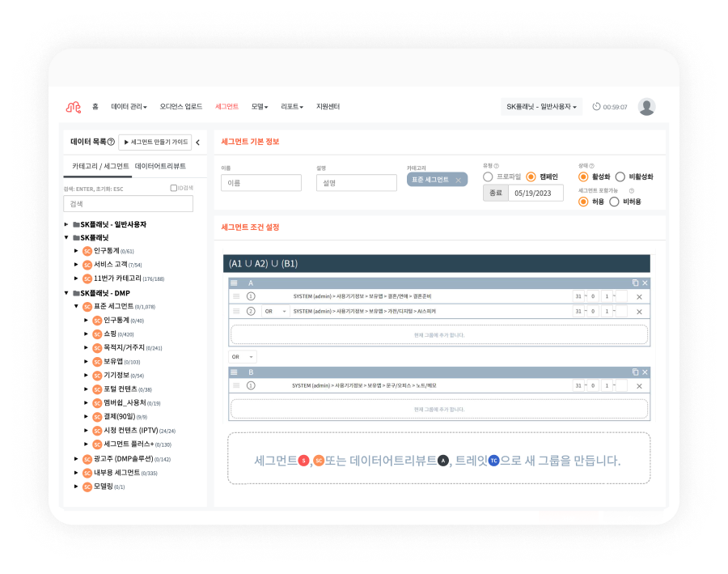The width and height of the screenshot is (728, 574).
Task: Copy group A using duplicate icon
Action: [635, 283]
